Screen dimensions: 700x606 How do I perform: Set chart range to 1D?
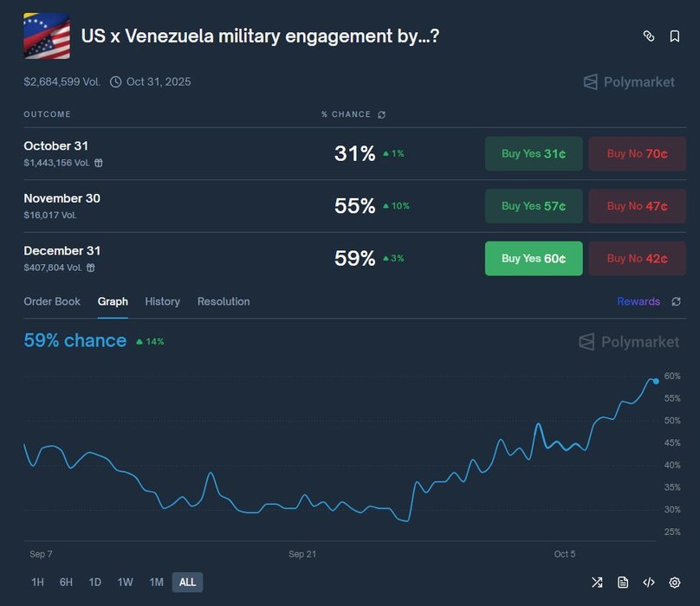(95, 583)
